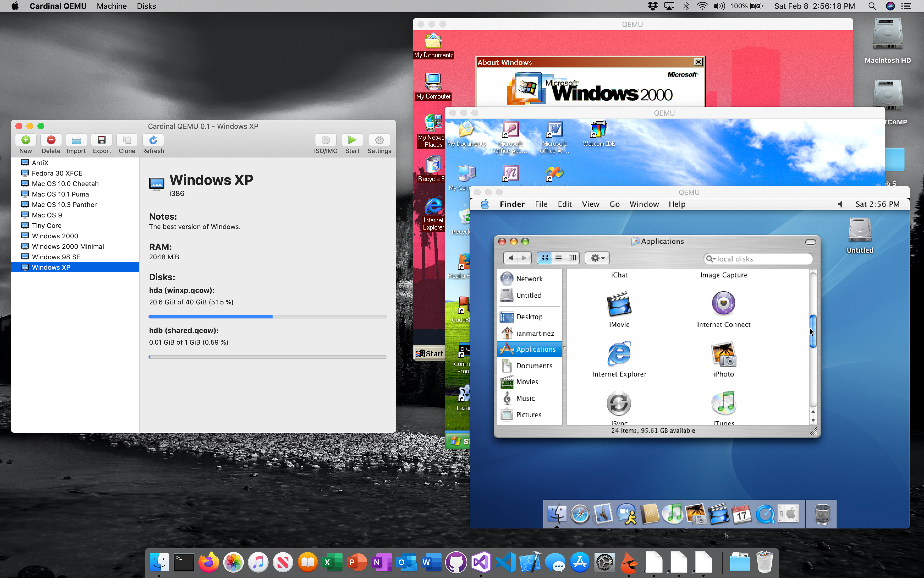924x578 pixels.
Task: Select Tiny Core machine
Action: [75, 225]
